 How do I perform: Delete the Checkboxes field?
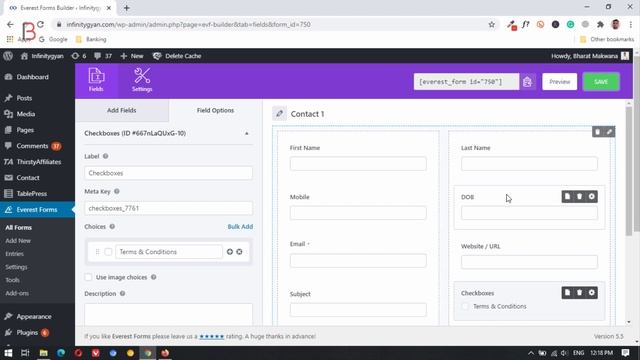(x=580, y=293)
